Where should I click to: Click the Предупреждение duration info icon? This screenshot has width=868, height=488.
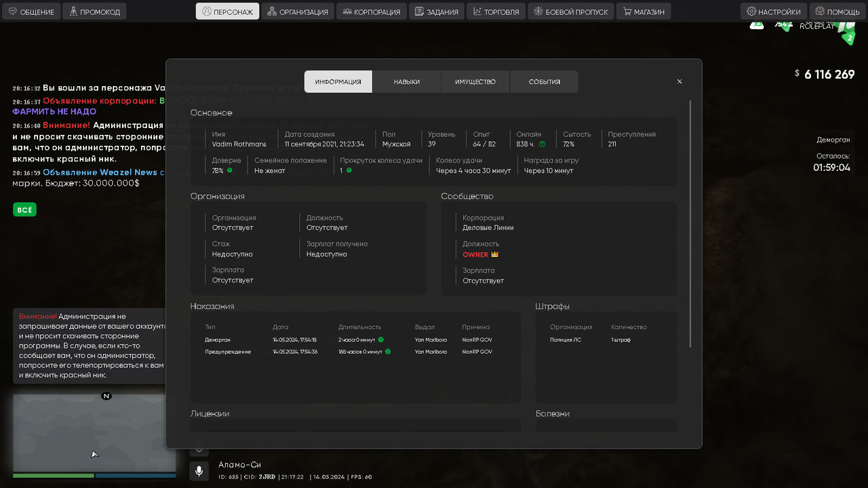387,352
